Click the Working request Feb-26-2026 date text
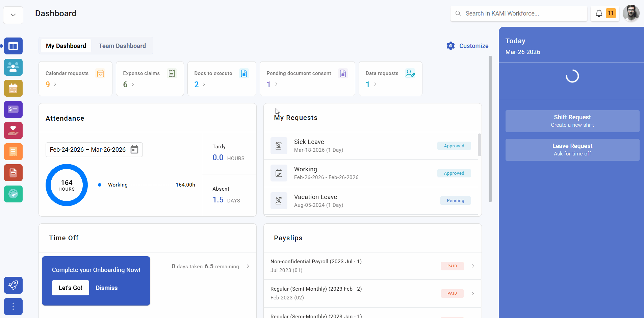 coord(326,177)
